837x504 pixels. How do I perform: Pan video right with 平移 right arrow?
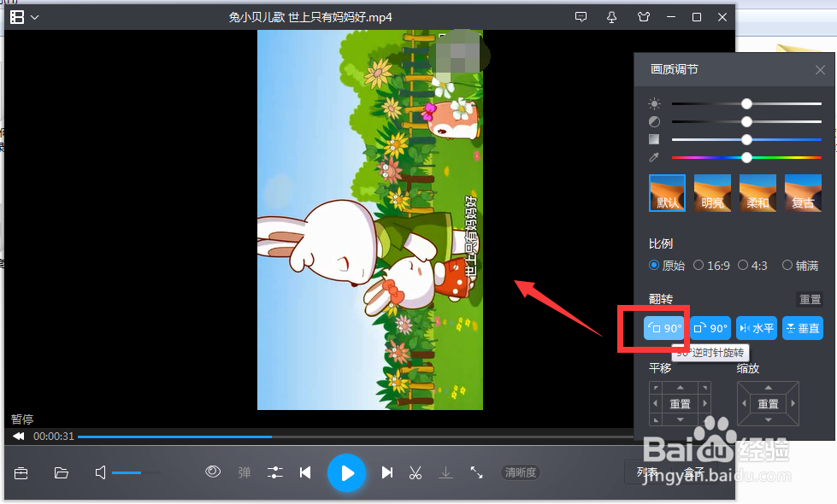pos(705,404)
